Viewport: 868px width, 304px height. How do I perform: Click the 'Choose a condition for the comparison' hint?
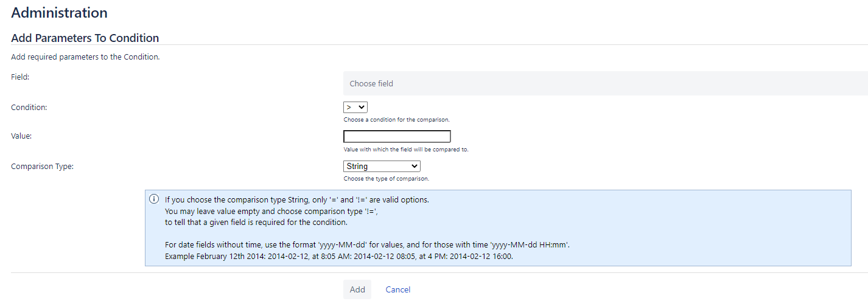pos(396,120)
